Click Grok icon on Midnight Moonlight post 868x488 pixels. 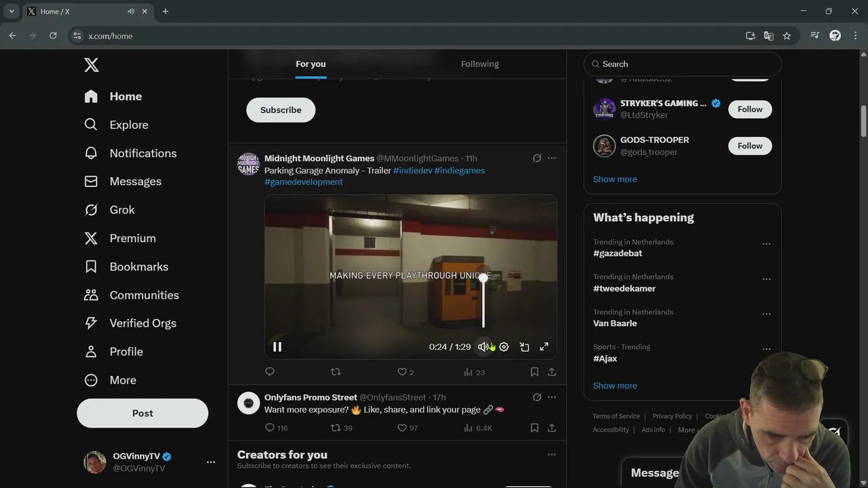537,158
